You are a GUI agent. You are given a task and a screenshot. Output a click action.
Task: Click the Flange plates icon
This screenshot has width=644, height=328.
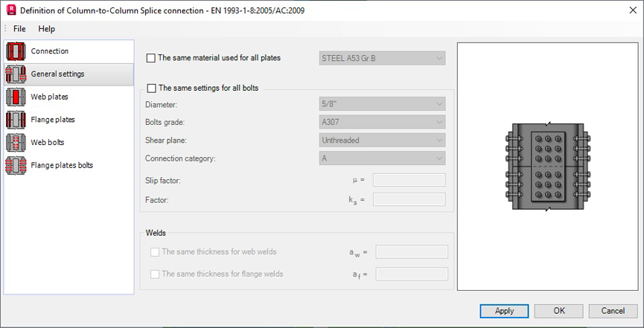pyautogui.click(x=16, y=120)
